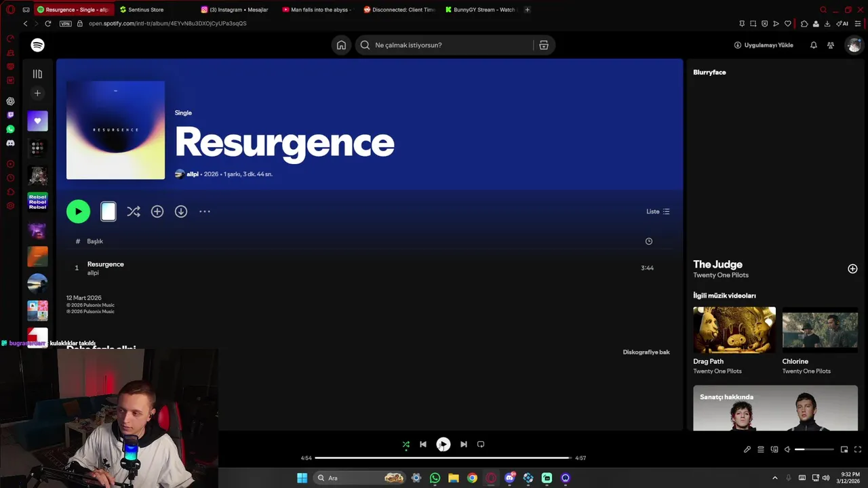Click the address bar URL open.spotify.com
This screenshot has height=488, width=868.
click(167, 23)
